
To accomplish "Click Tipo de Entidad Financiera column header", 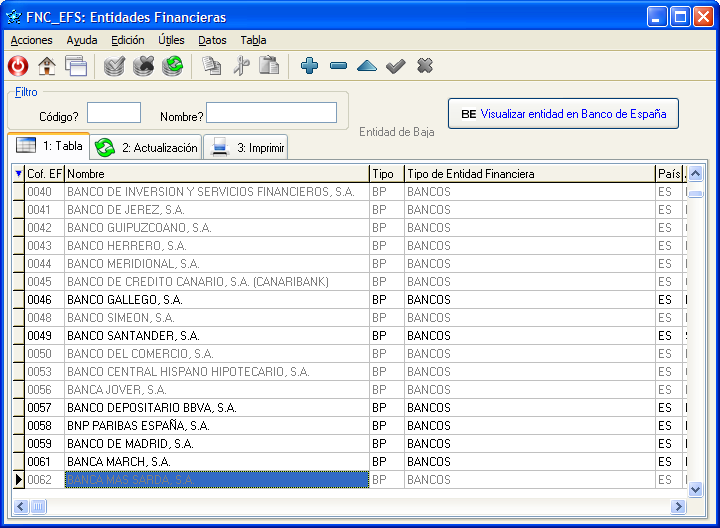I will click(529, 174).
